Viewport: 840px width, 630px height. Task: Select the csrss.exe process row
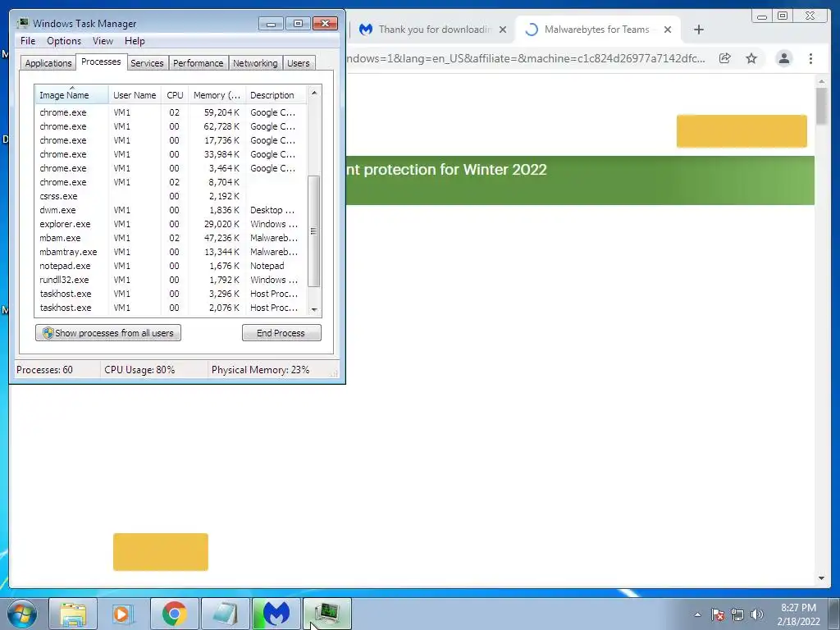pos(171,196)
